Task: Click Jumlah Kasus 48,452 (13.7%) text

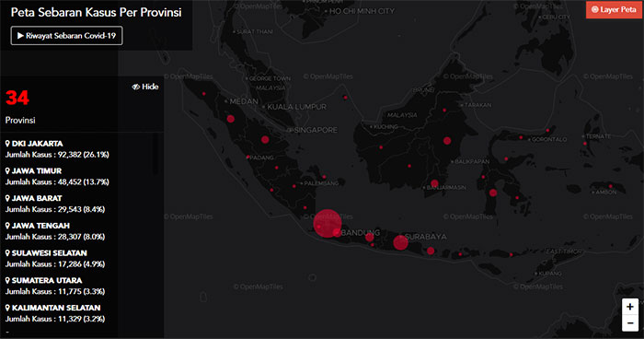Action: pos(57,181)
